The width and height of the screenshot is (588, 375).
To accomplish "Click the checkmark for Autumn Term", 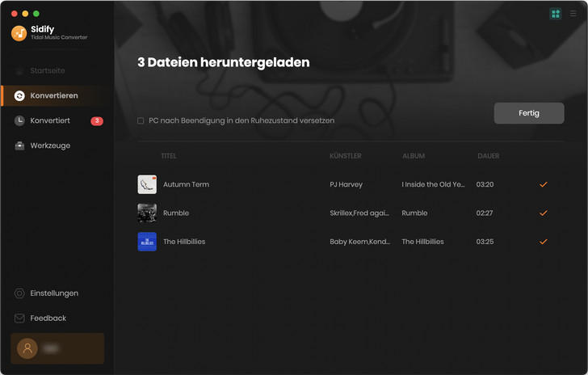I will click(544, 184).
